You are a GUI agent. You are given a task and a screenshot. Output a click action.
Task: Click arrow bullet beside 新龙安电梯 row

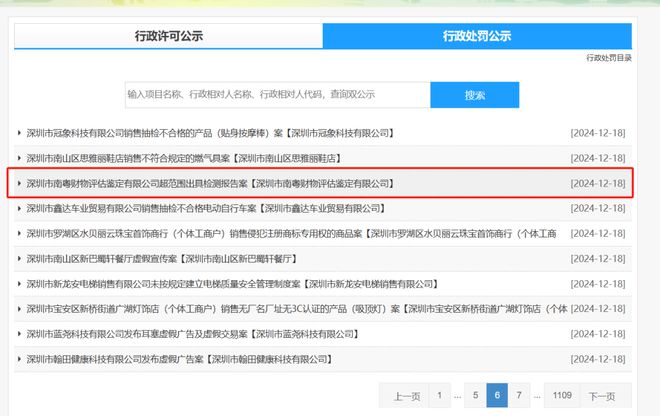19,284
